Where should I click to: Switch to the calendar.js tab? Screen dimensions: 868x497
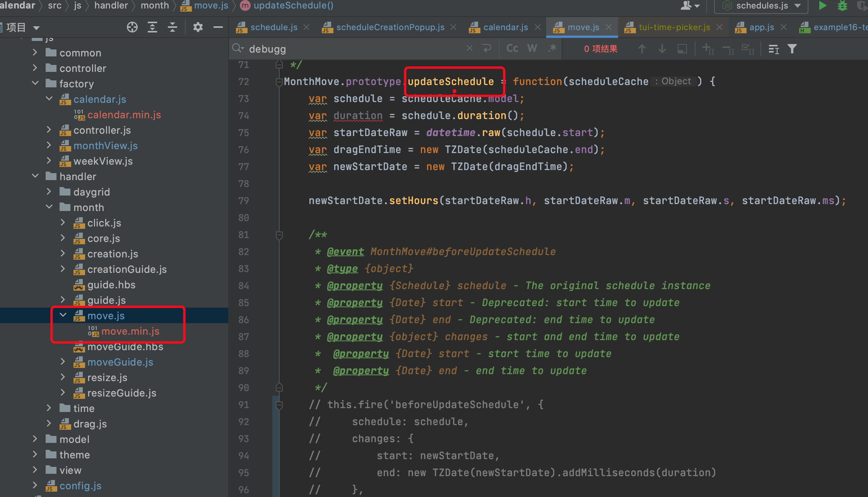[x=505, y=27]
